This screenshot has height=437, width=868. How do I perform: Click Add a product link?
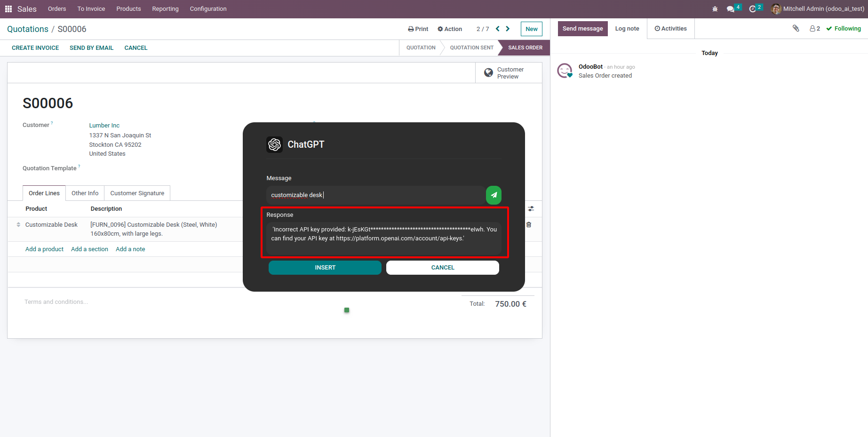click(44, 249)
